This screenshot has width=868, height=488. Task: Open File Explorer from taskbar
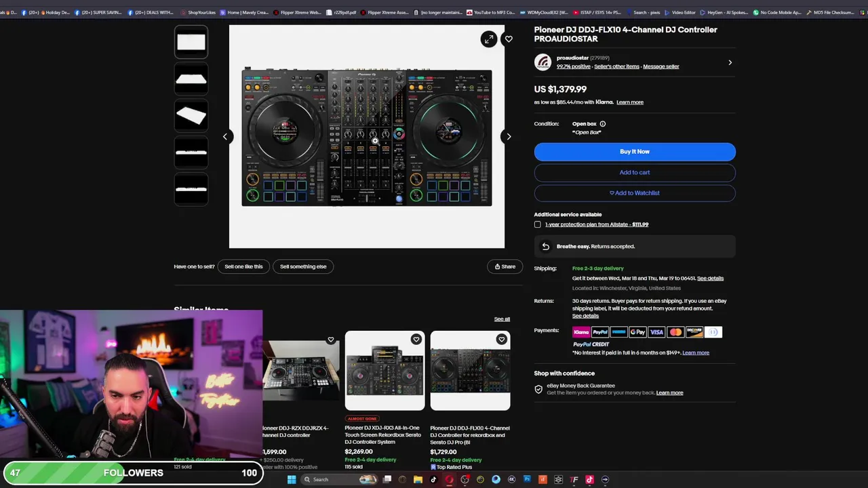[418, 480]
